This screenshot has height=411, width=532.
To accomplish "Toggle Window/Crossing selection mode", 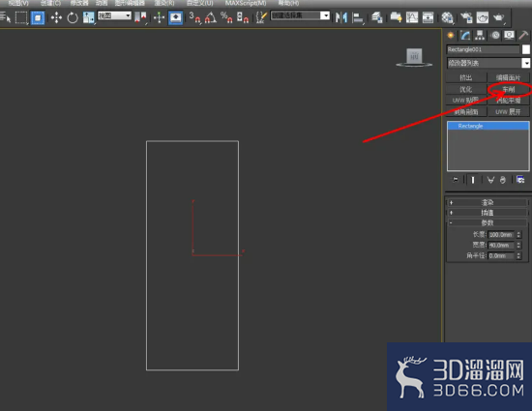I will [x=38, y=17].
